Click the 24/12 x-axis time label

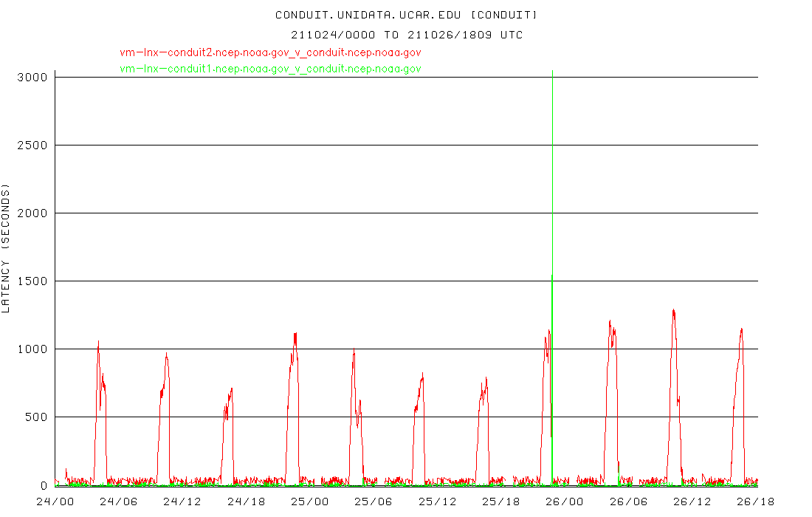[182, 501]
